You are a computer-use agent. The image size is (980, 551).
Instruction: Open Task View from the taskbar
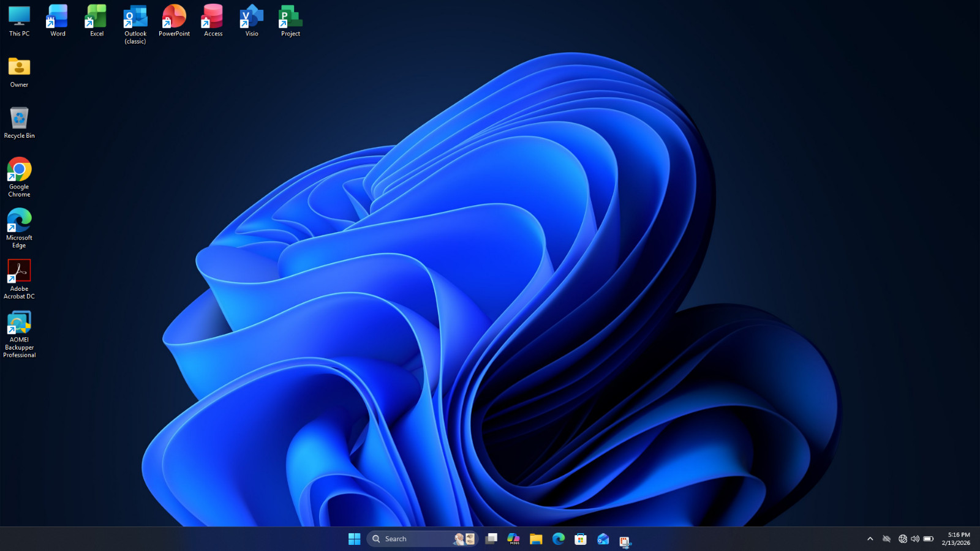point(491,539)
